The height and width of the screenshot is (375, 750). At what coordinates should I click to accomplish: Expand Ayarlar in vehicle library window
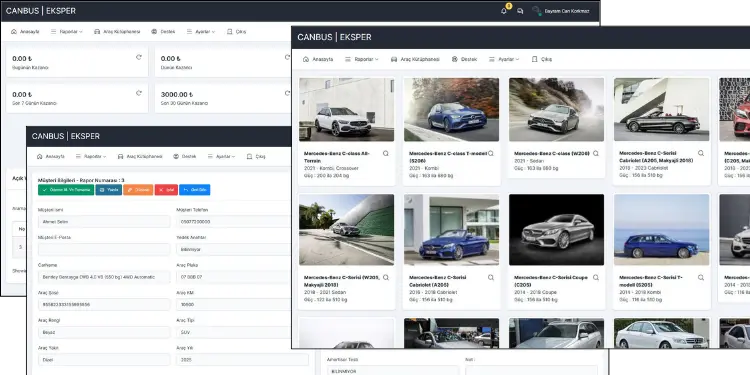click(x=504, y=59)
